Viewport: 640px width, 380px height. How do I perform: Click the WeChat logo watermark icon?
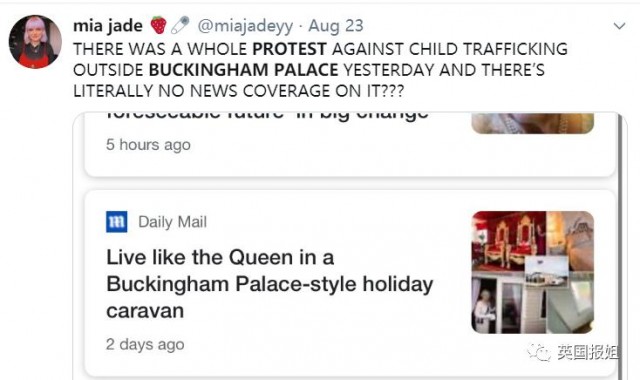click(539, 352)
